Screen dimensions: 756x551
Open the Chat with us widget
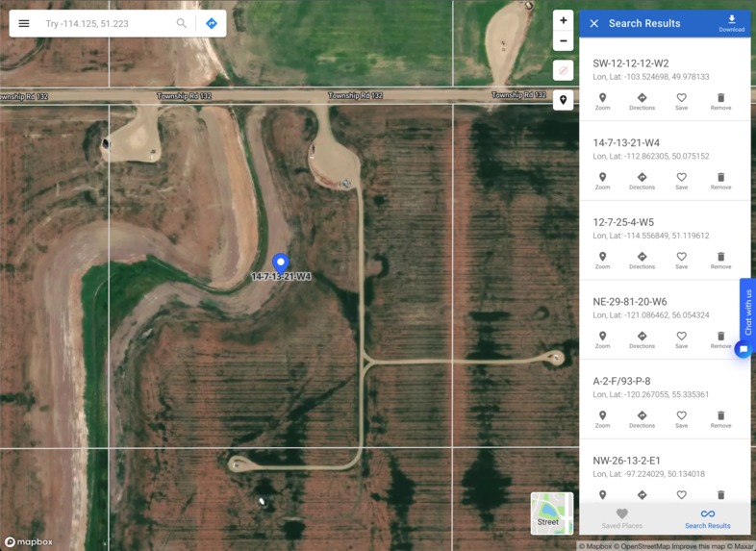[747, 312]
